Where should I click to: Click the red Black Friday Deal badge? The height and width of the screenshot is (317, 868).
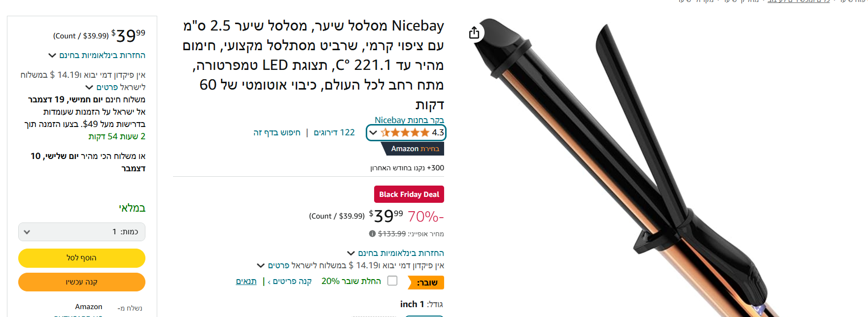(x=409, y=194)
